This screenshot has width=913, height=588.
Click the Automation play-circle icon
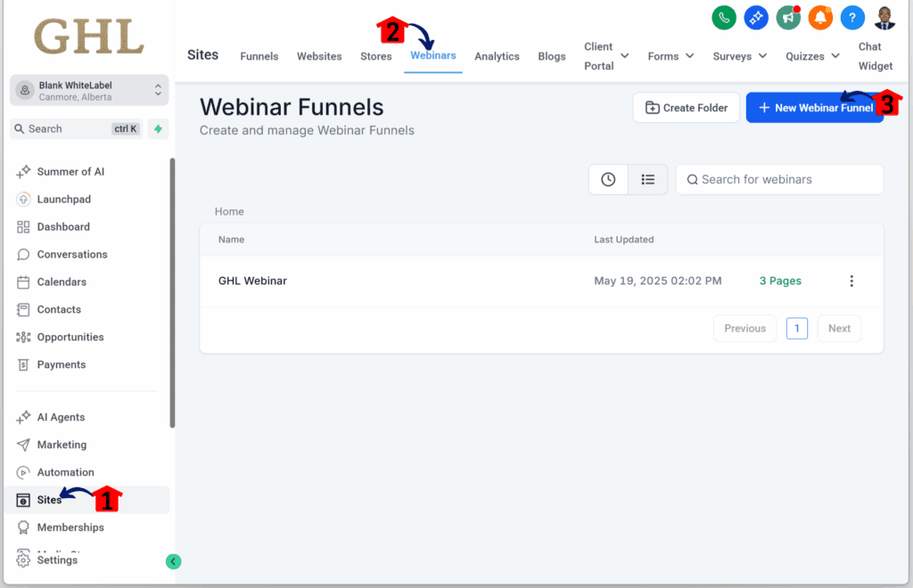[22, 472]
